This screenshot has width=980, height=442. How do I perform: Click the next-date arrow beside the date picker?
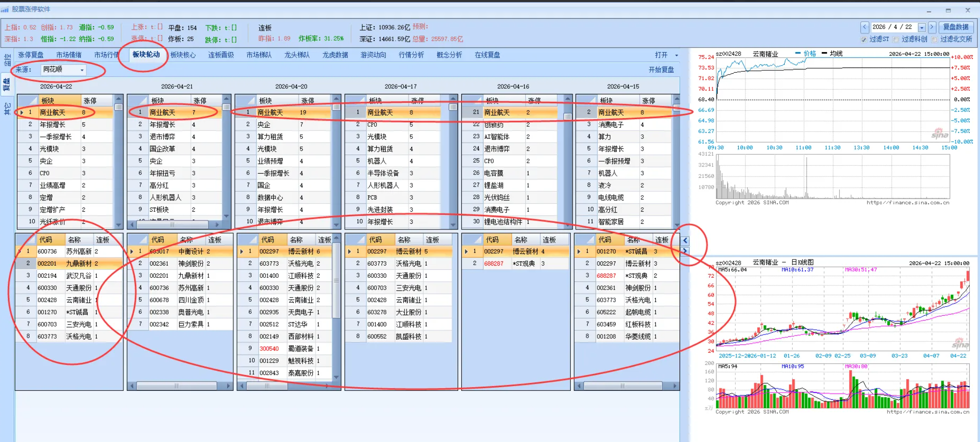click(x=932, y=27)
